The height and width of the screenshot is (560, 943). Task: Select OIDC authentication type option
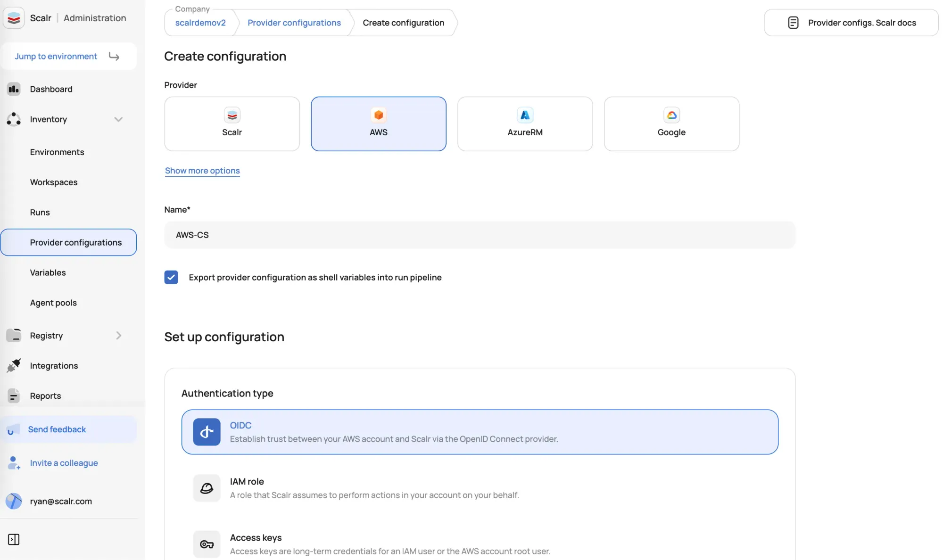tap(480, 432)
